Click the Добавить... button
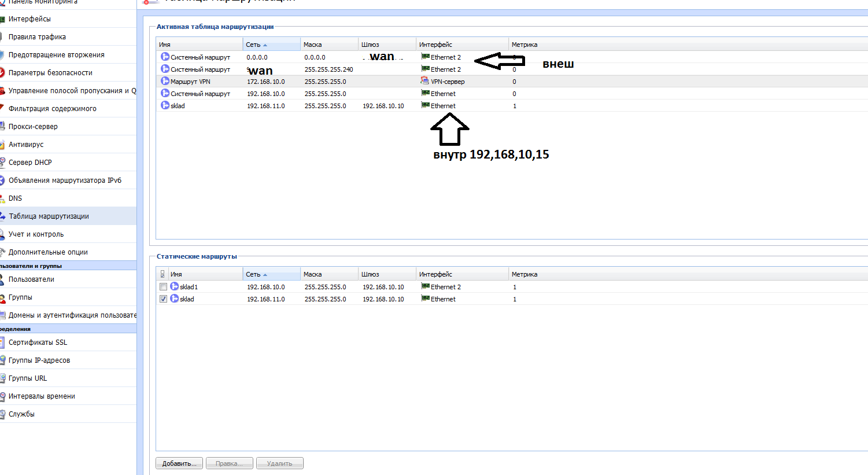 pyautogui.click(x=179, y=463)
